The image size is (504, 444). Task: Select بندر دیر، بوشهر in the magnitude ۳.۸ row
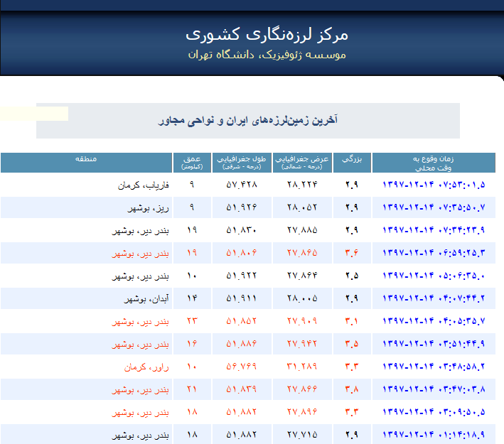(141, 390)
